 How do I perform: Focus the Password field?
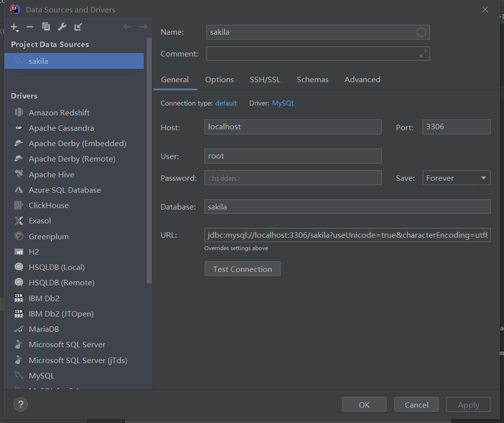coord(293,178)
